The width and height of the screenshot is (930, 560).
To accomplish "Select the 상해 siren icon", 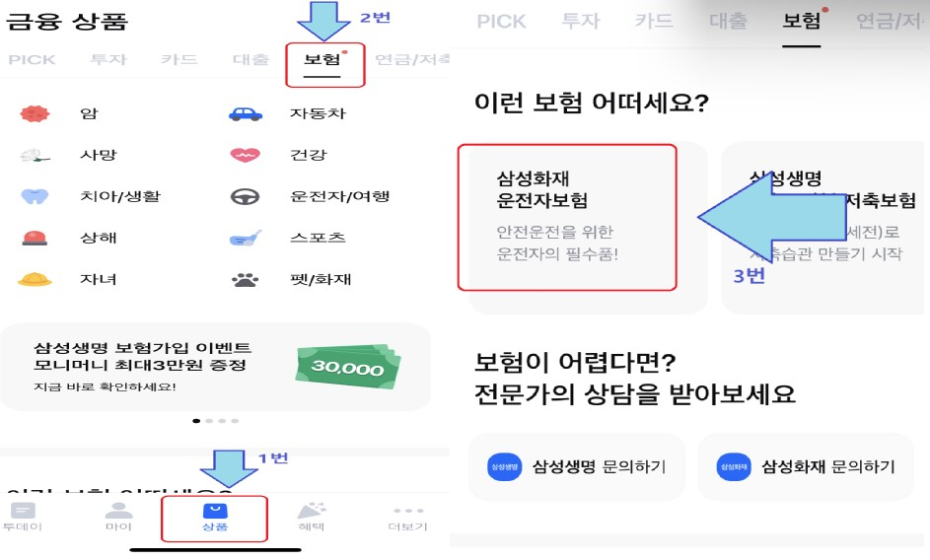I will pos(35,238).
